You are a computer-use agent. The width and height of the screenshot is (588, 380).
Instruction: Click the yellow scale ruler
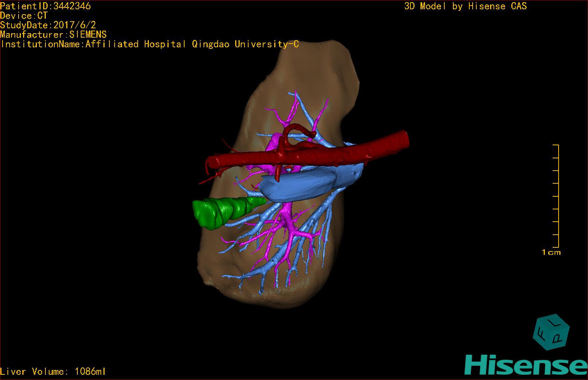pos(556,196)
